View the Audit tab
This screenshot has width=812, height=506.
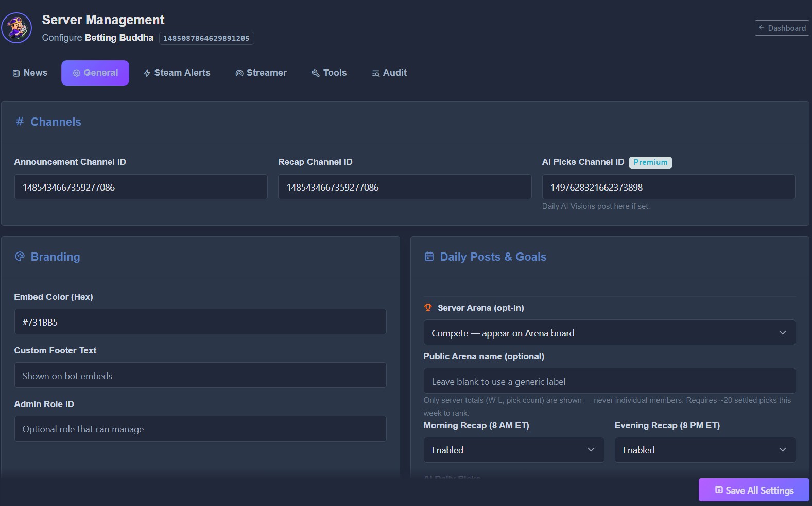[389, 73]
